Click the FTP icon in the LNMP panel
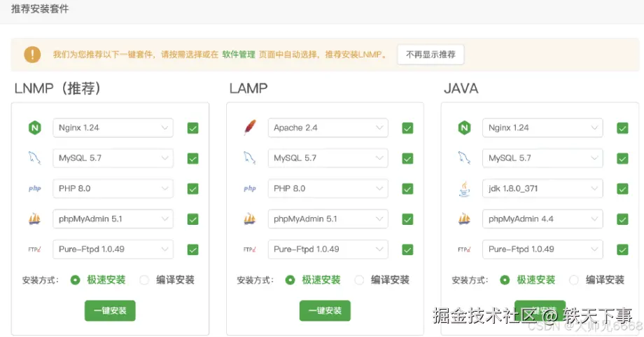Viewport: 644px width, 337px height. (34, 249)
